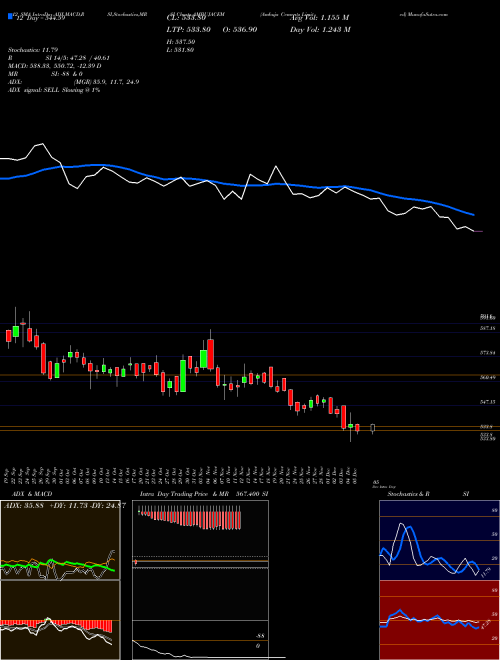Click the red intraday price bars panel
Image resolution: width=500 pixels, height=660 pixels.
189,520
